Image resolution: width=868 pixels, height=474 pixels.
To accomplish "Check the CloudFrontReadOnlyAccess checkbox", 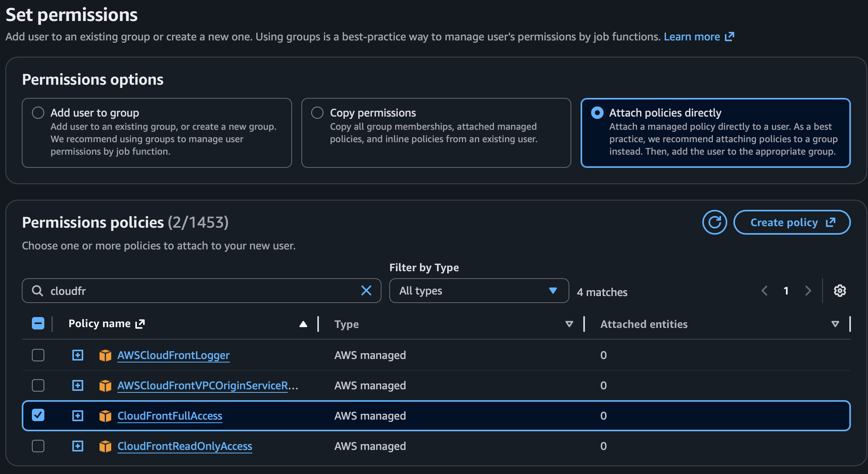I will pos(38,446).
